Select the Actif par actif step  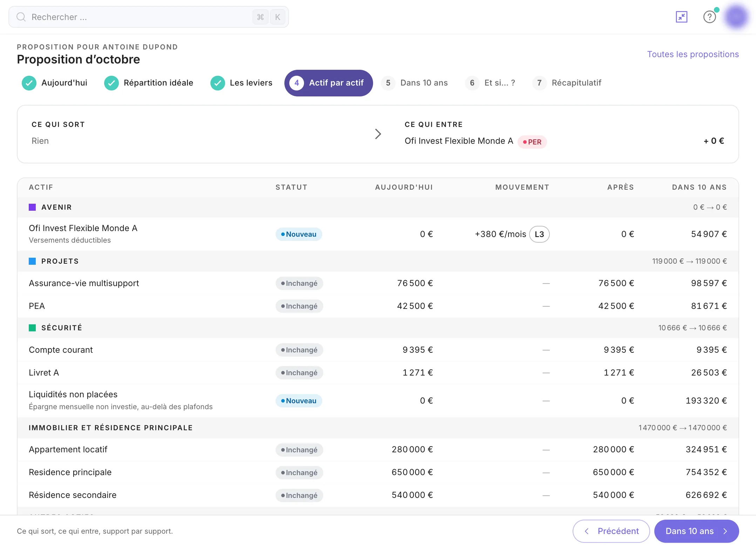click(329, 83)
